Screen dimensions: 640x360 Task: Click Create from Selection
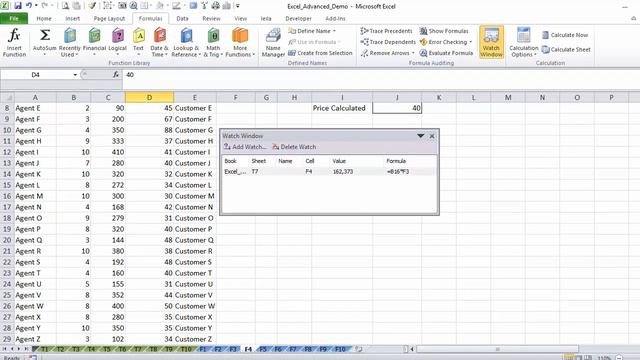(x=320, y=53)
